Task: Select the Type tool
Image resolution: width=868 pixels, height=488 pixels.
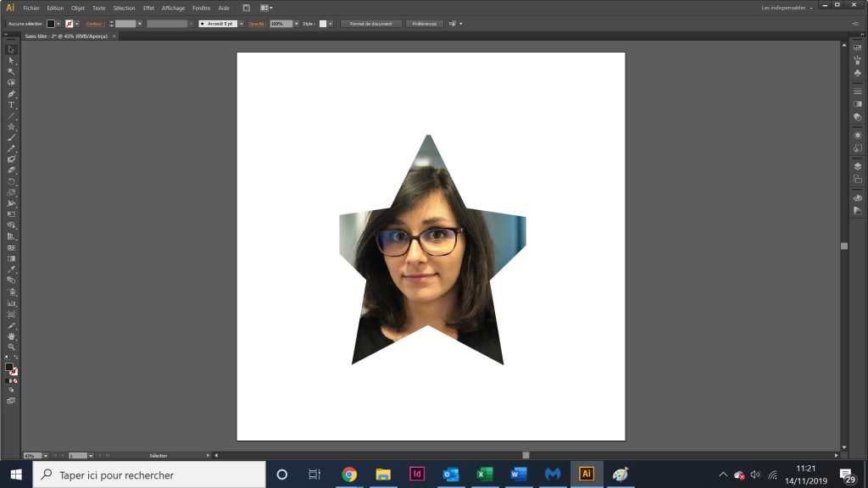Action: pyautogui.click(x=11, y=104)
